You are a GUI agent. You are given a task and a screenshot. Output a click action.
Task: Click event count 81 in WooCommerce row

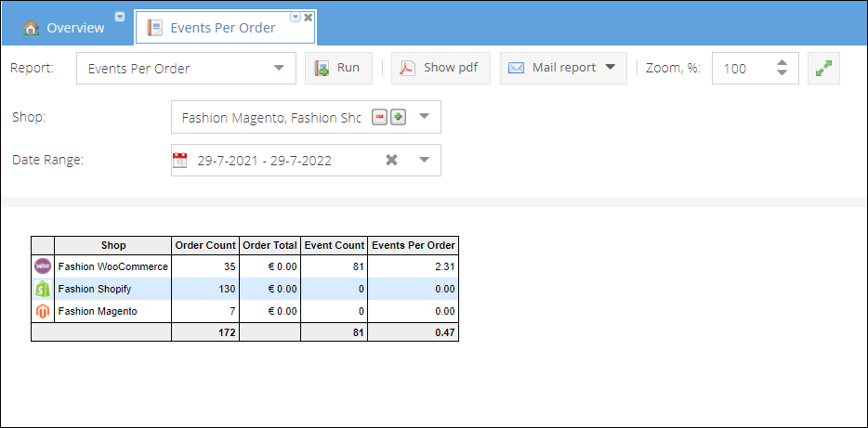pyautogui.click(x=358, y=266)
